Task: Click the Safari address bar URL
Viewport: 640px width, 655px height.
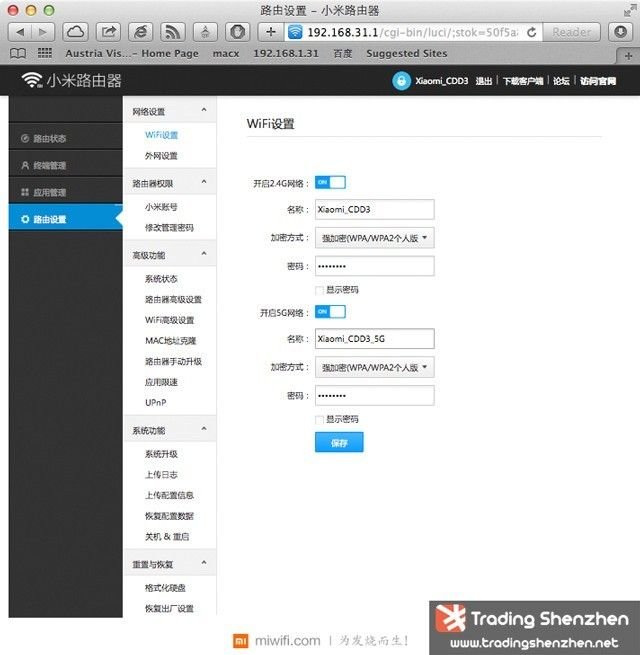Action: pyautogui.click(x=413, y=32)
